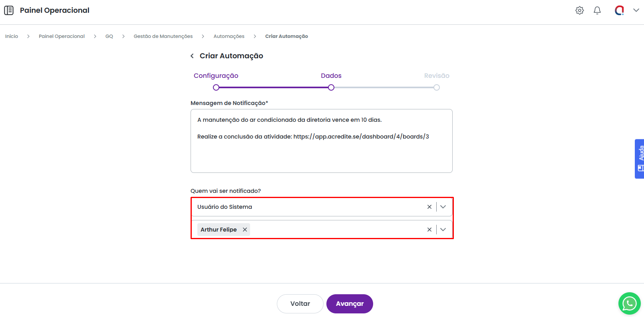Image resolution: width=644 pixels, height=317 pixels.
Task: Open WhatsApp chat bubble
Action: point(629,303)
